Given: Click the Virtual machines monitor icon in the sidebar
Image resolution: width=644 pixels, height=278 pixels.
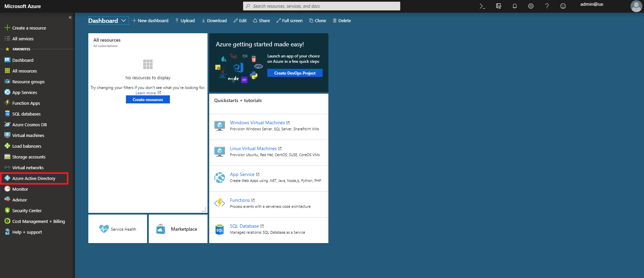Looking at the screenshot, I should pyautogui.click(x=7, y=135).
